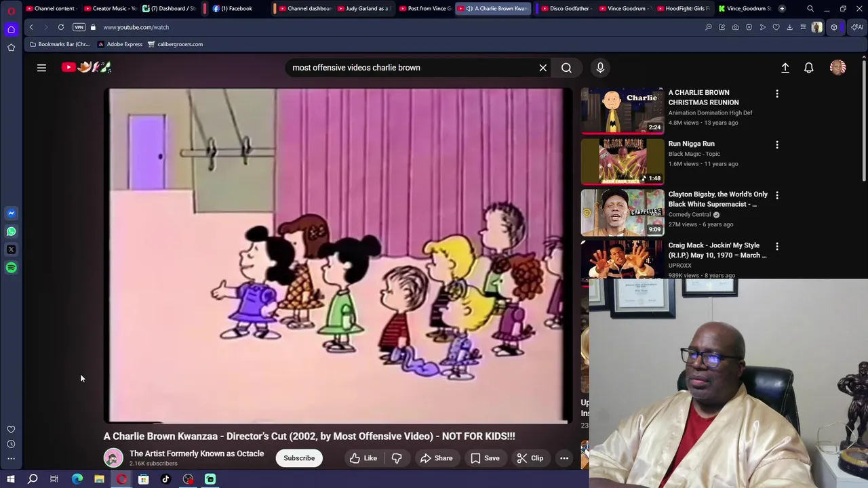
Task: Open the Windows Start button
Action: tap(11, 479)
